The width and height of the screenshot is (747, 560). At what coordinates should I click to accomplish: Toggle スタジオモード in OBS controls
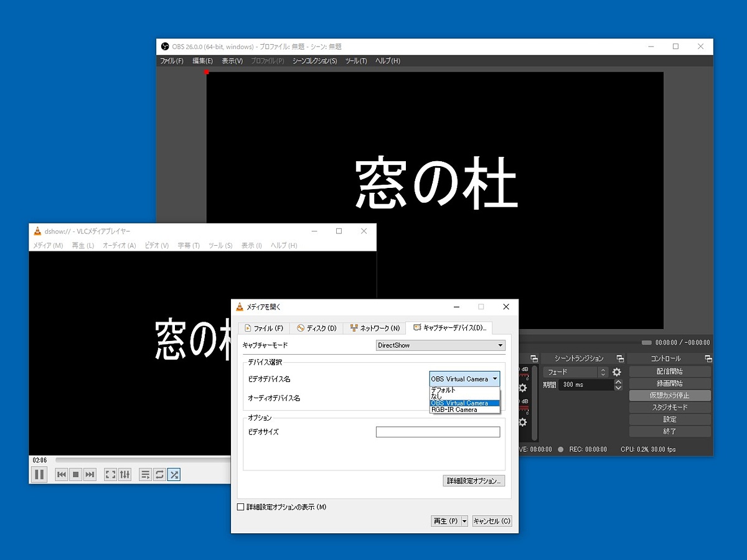[670, 408]
